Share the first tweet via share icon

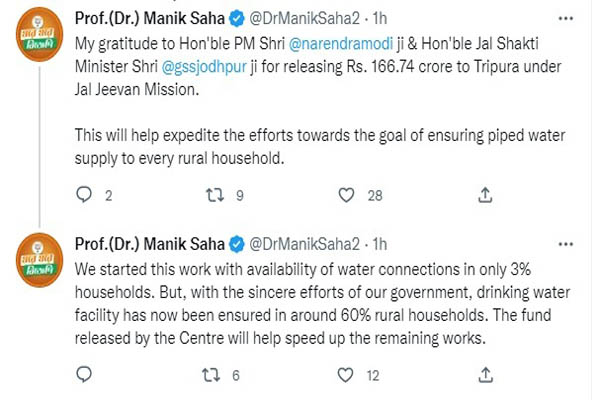[x=485, y=194]
